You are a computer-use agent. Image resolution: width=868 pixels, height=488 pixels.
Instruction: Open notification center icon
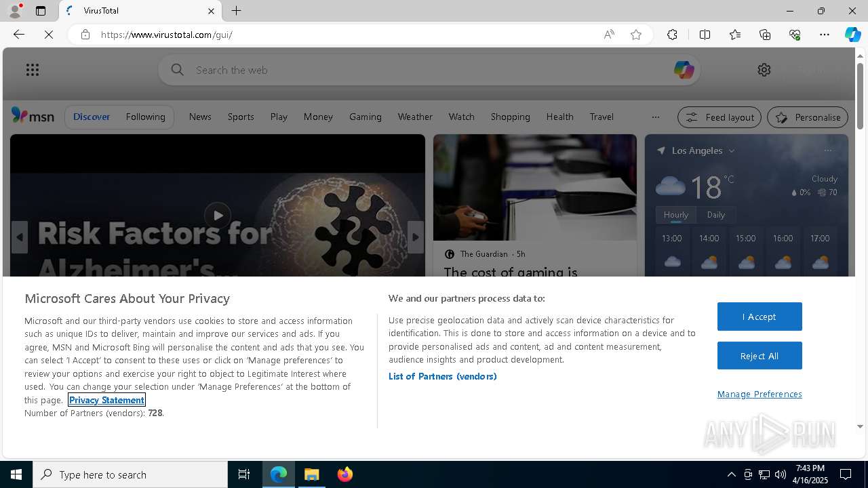(846, 474)
